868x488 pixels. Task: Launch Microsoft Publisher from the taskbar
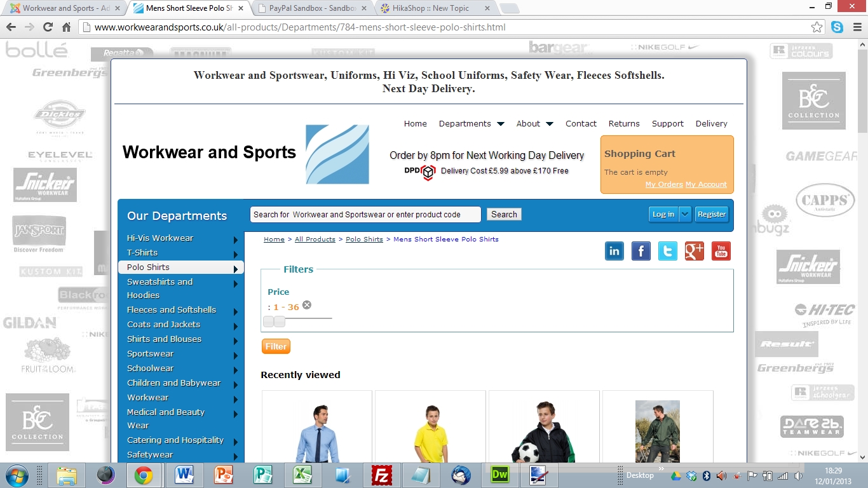coord(263,475)
